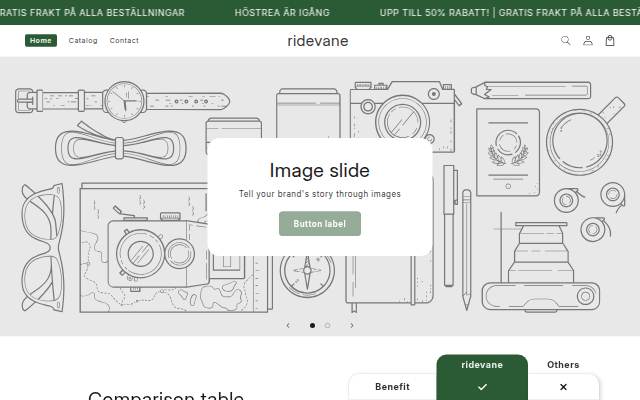Go to previous slide arrow
The image size is (640, 400).
point(288,325)
